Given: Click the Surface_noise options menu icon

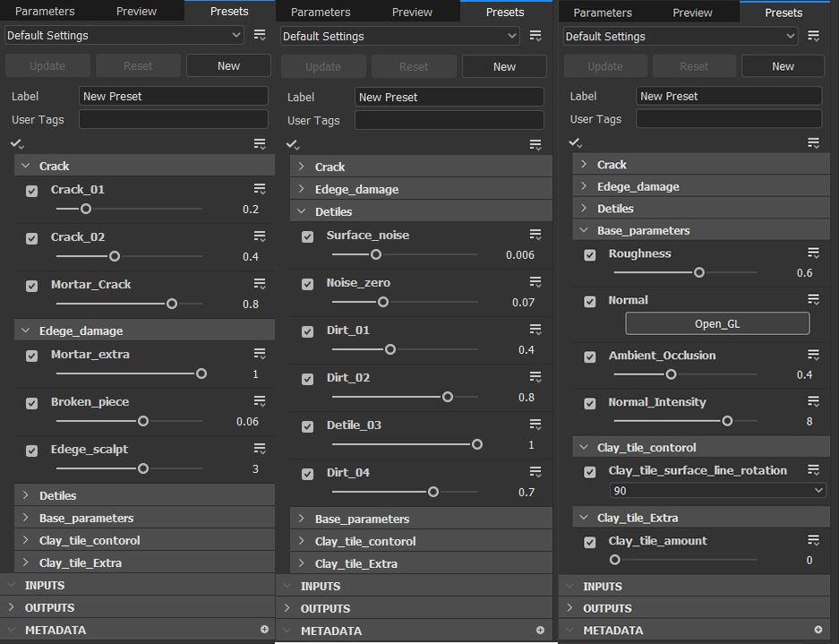Looking at the screenshot, I should (535, 235).
